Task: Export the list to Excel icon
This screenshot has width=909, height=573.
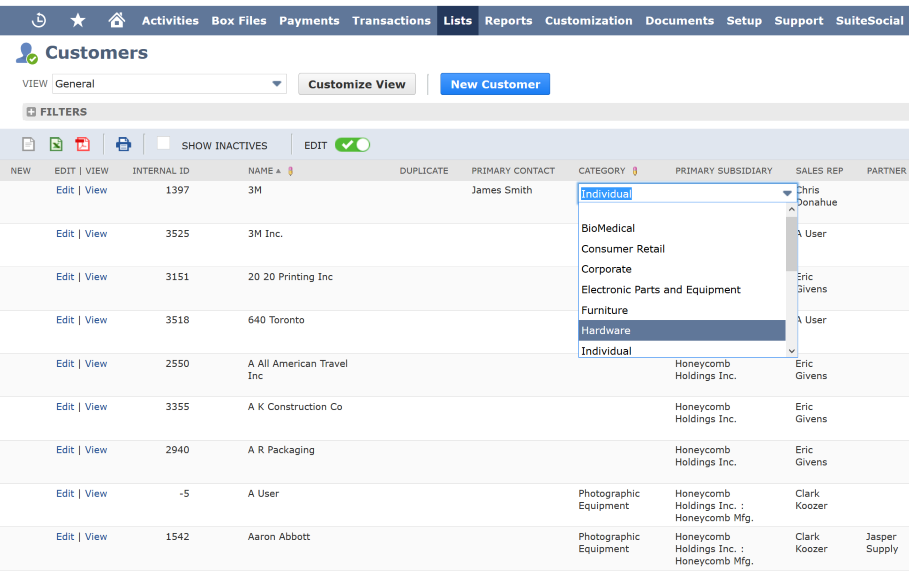Action: [x=56, y=144]
